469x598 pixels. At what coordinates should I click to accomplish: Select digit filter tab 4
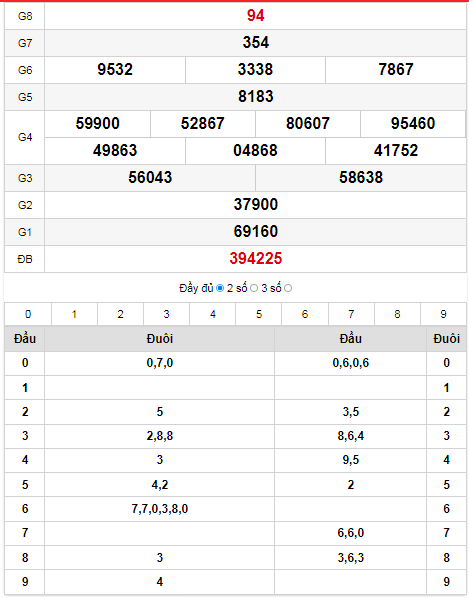(x=213, y=314)
